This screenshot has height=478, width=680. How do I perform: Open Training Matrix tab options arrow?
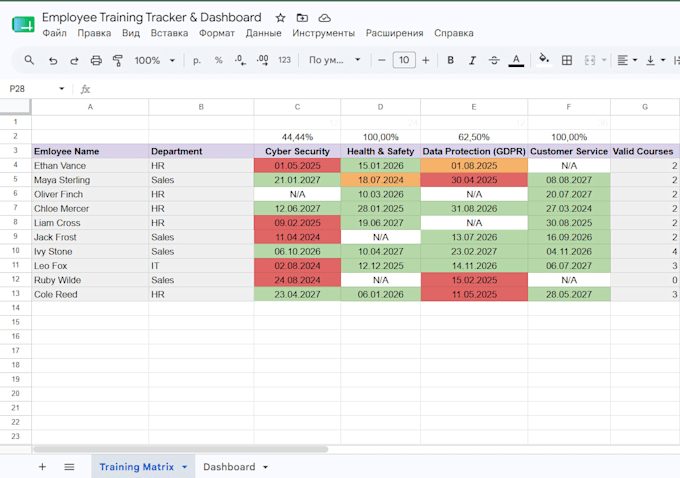[x=185, y=467]
